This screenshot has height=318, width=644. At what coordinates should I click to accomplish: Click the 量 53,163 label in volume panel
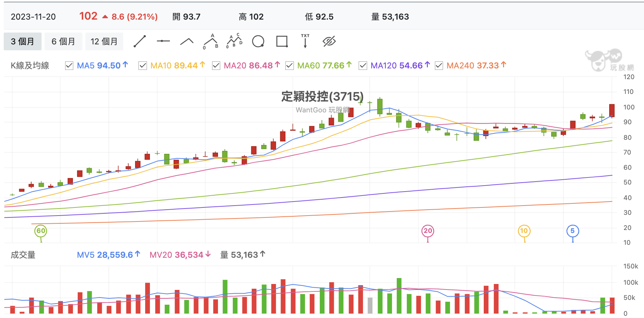coord(243,255)
